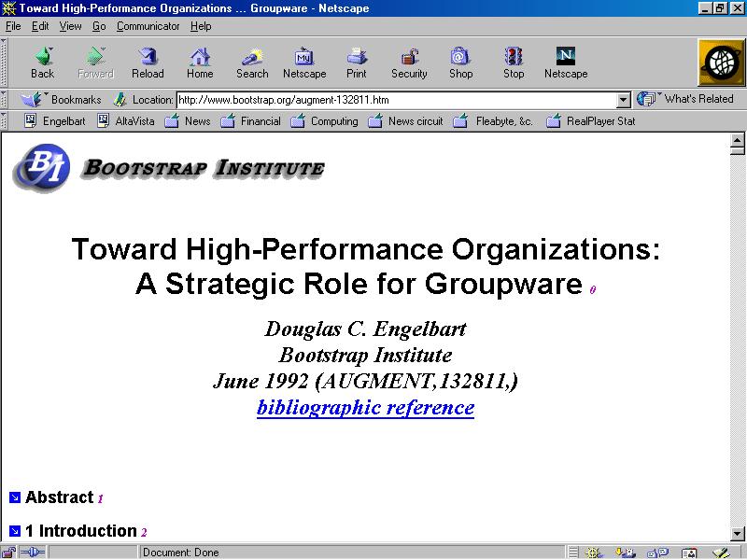Open the RealPlayer Stat bookmark folder
Viewport: 747px width, 560px height.
click(x=591, y=121)
